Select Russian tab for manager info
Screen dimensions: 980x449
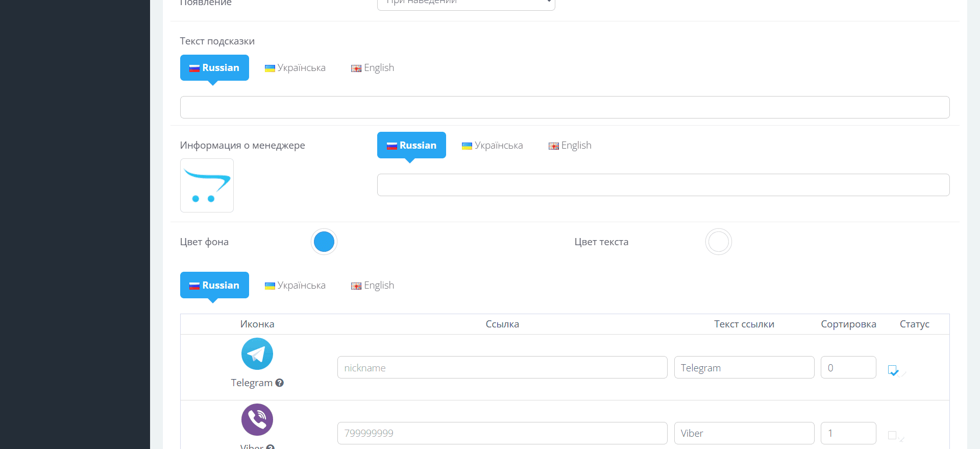coord(411,145)
